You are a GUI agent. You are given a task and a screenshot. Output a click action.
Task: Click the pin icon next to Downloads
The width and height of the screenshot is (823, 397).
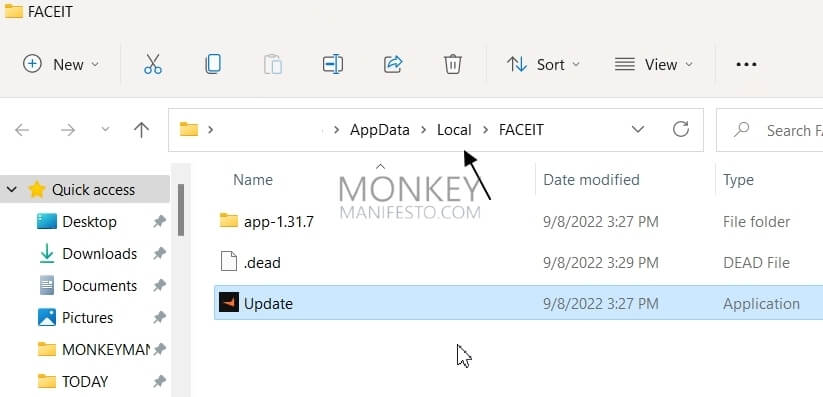pos(160,254)
